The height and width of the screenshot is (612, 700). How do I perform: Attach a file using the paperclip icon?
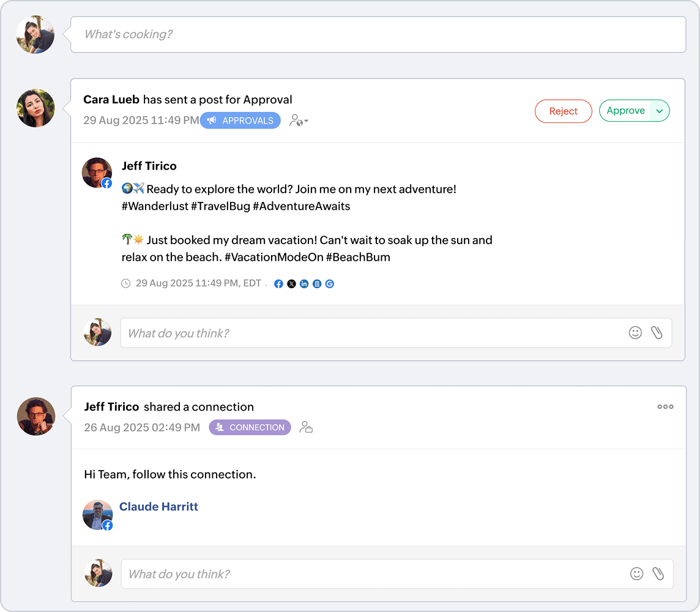657,332
